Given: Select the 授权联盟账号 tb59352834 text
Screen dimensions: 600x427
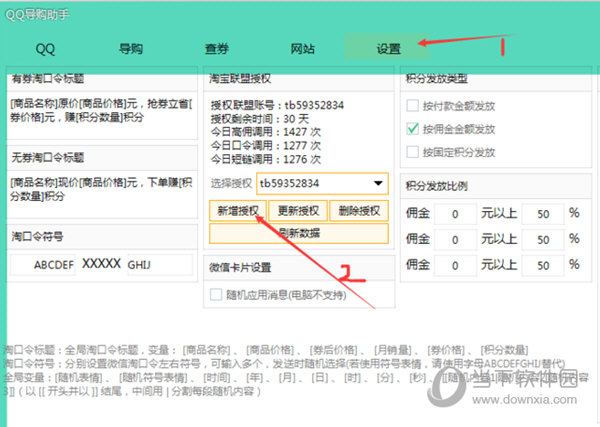Looking at the screenshot, I should click(x=277, y=105).
